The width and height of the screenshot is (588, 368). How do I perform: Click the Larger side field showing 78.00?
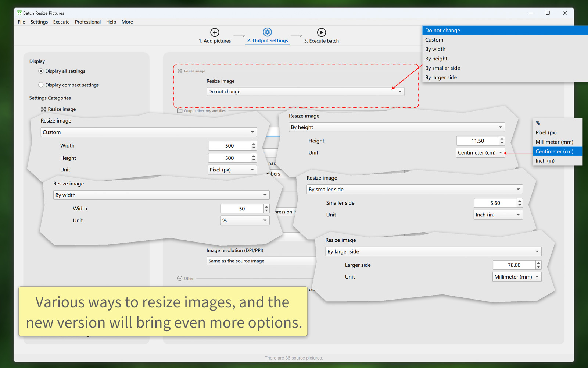[x=514, y=265]
